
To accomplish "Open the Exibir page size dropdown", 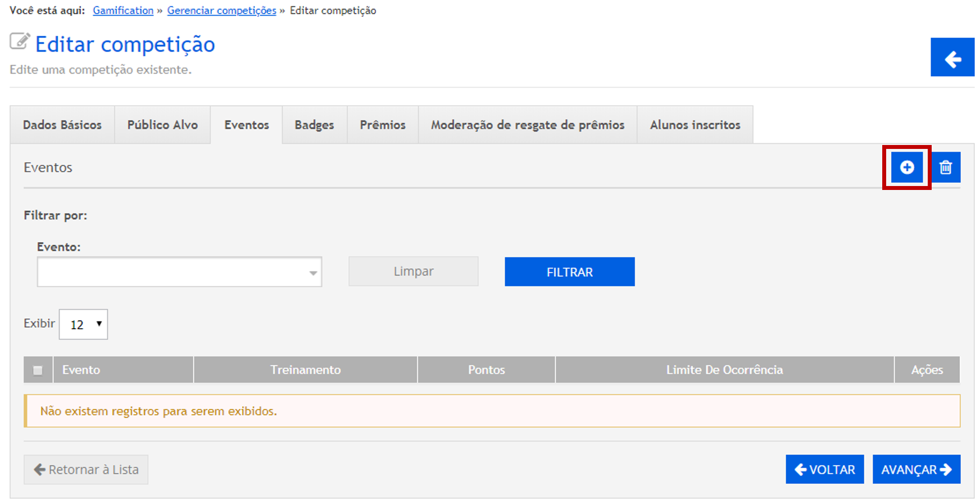I will coord(84,324).
